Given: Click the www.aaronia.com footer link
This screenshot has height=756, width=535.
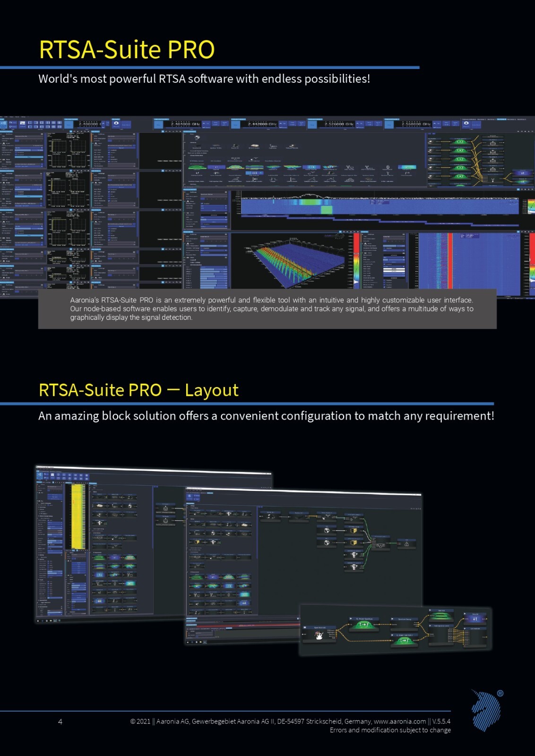Looking at the screenshot, I should tap(400, 722).
